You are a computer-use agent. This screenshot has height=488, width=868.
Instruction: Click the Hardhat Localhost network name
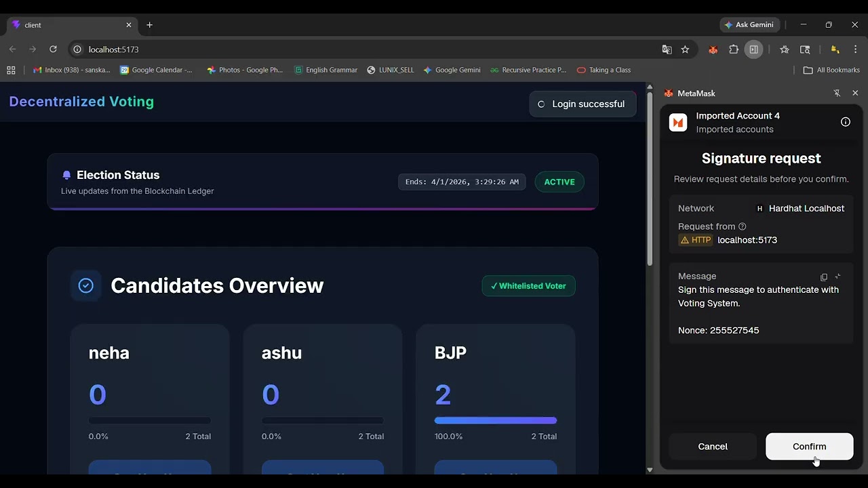[806, 209]
